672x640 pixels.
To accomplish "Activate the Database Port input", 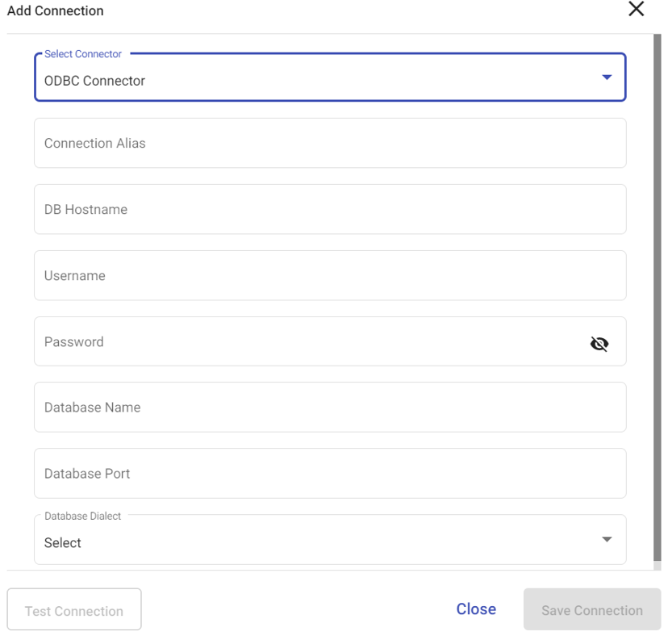I will pos(330,474).
